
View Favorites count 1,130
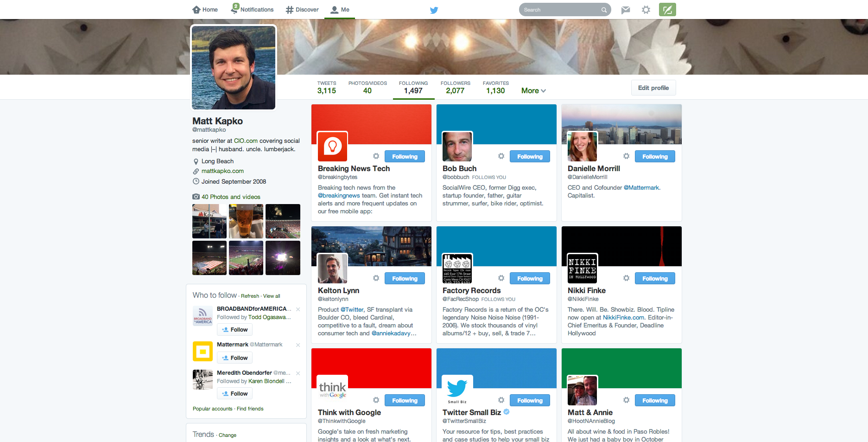click(x=495, y=87)
